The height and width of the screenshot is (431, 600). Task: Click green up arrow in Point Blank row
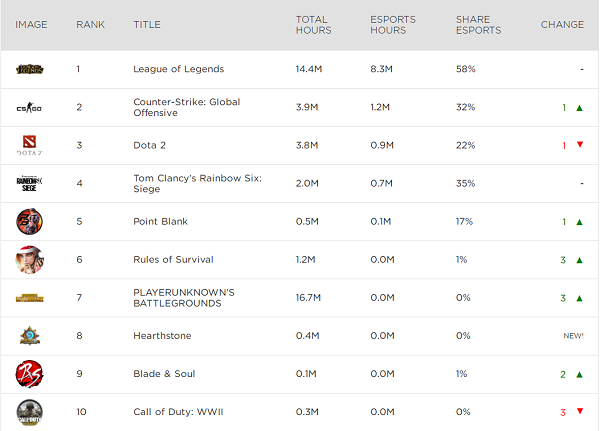click(579, 222)
